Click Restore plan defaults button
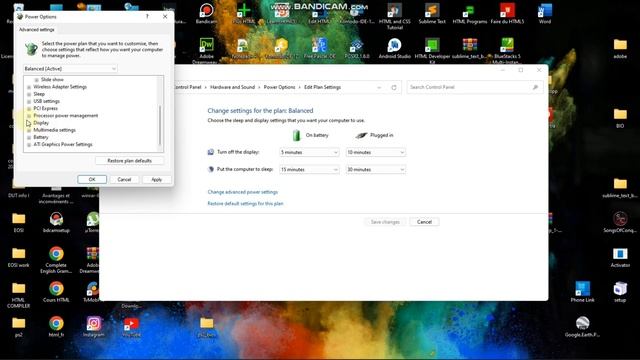 click(129, 161)
